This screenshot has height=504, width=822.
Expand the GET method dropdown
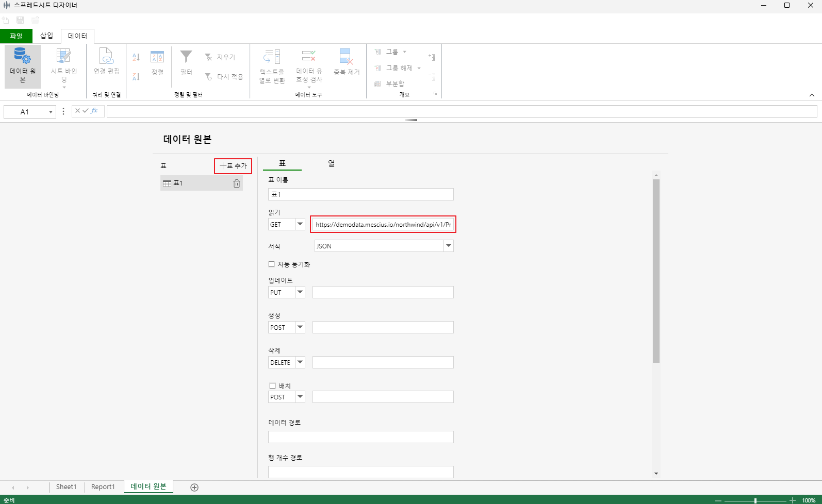[x=300, y=224]
